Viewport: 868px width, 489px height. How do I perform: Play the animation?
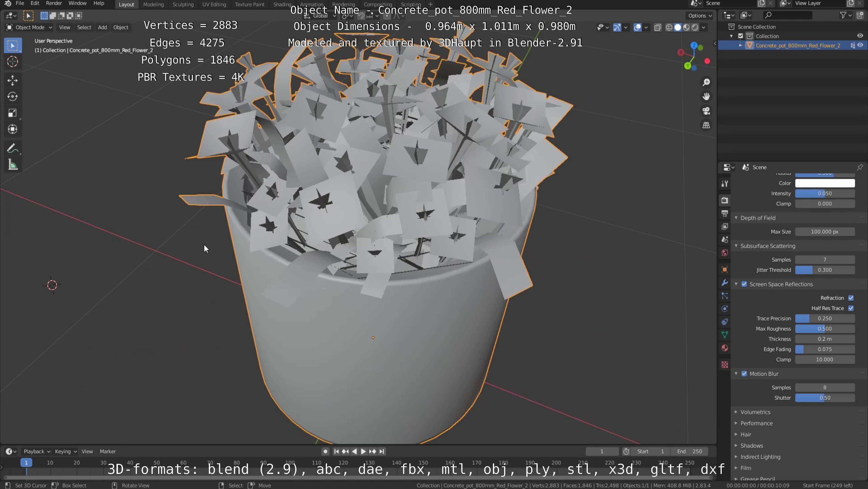363,452
